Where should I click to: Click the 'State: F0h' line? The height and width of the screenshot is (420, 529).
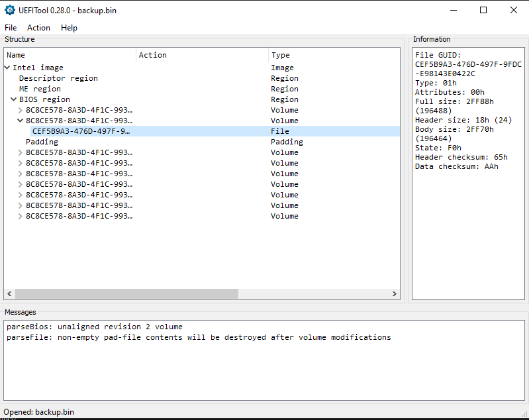[x=438, y=148]
